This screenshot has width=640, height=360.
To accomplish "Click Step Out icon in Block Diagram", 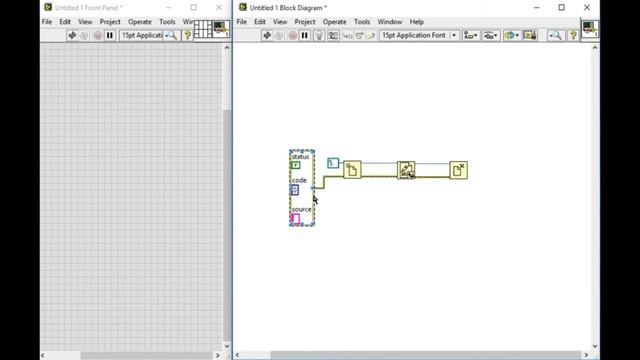I will 371,36.
